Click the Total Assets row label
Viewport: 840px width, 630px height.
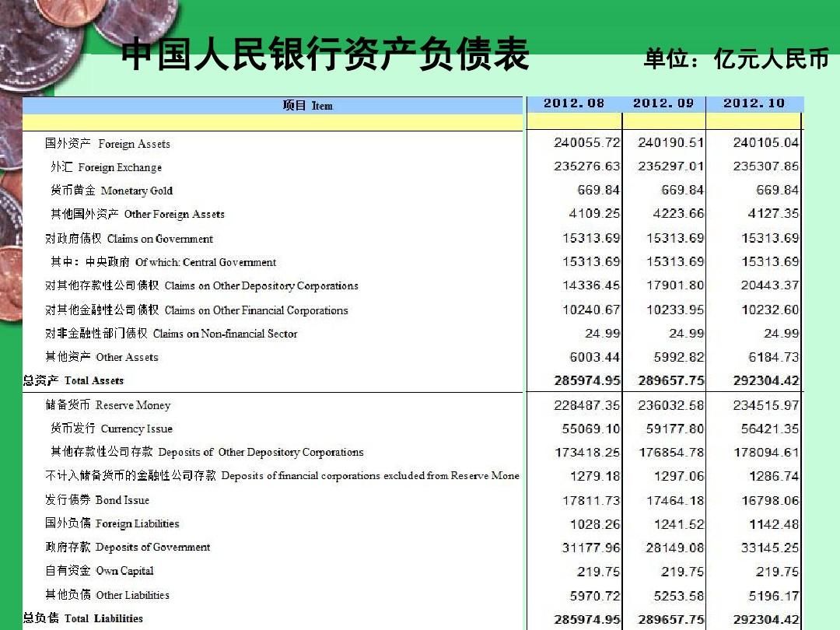73,380
